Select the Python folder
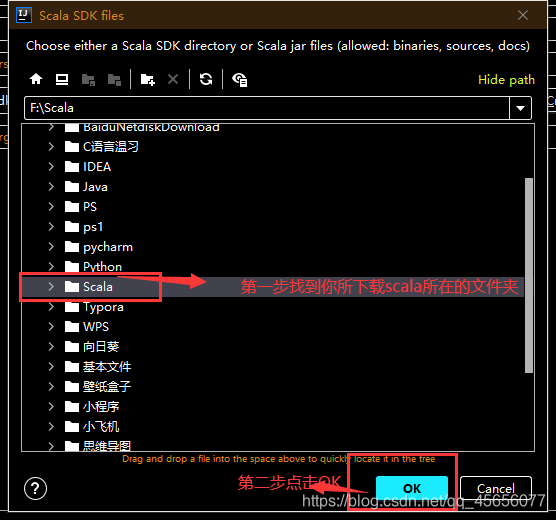Viewport: 556px width, 520px height. [x=93, y=266]
